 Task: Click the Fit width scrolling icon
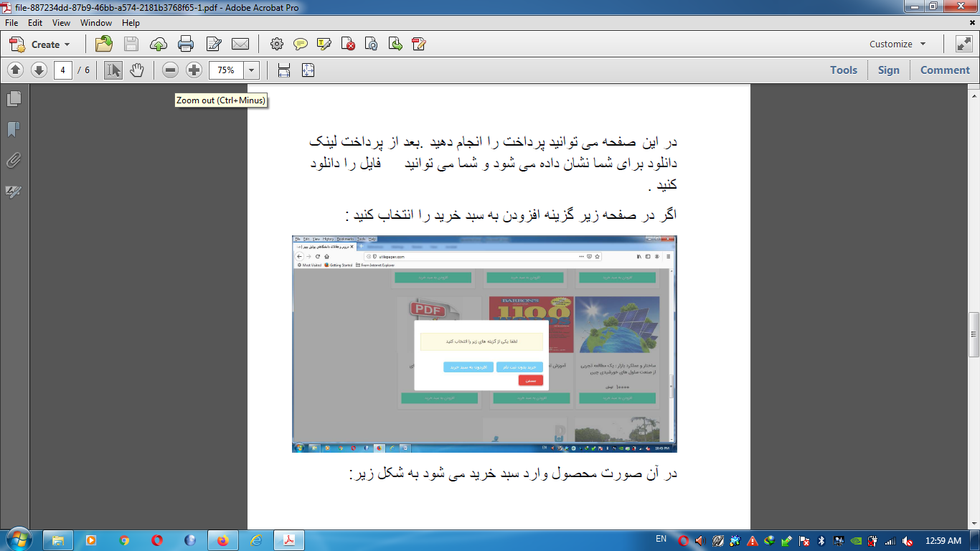pos(284,70)
